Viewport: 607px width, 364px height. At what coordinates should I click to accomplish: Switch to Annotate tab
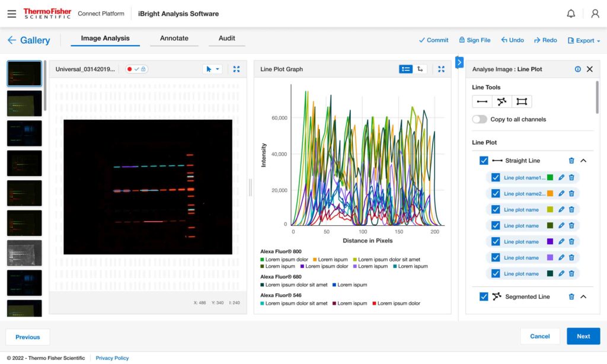174,39
